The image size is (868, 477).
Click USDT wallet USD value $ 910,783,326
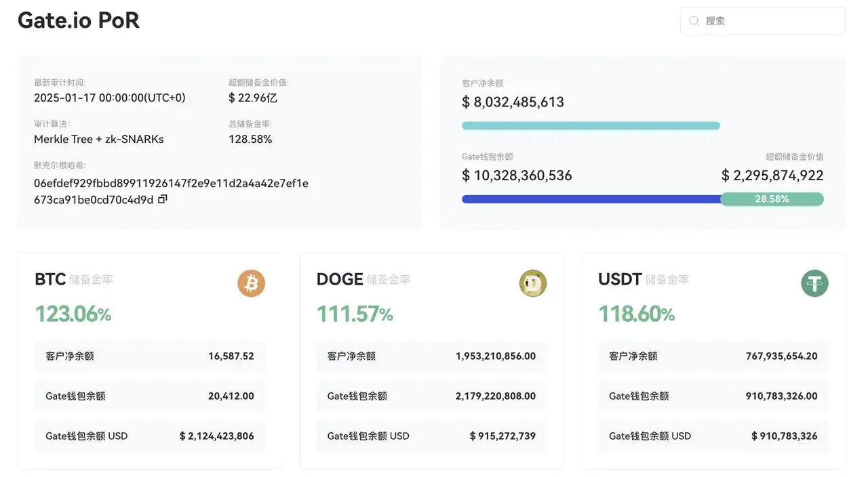tap(785, 436)
